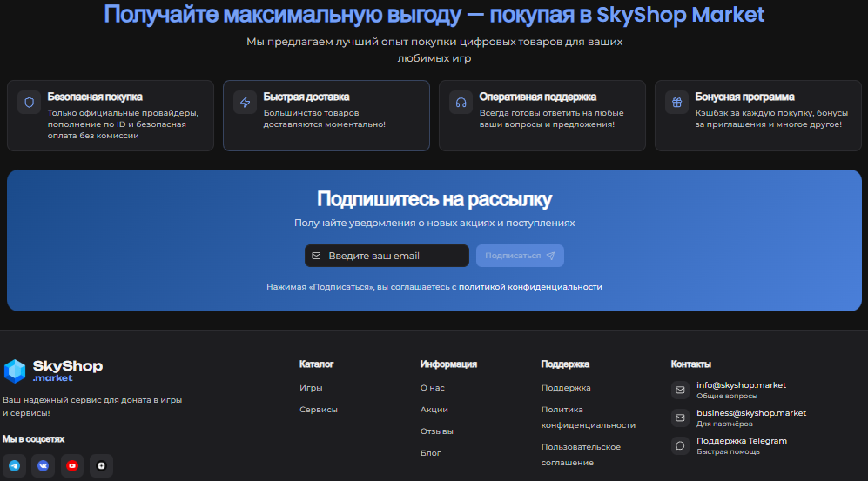The image size is (868, 481).
Task: Click the shield icon for Безопасная покупка
Action: (x=30, y=103)
